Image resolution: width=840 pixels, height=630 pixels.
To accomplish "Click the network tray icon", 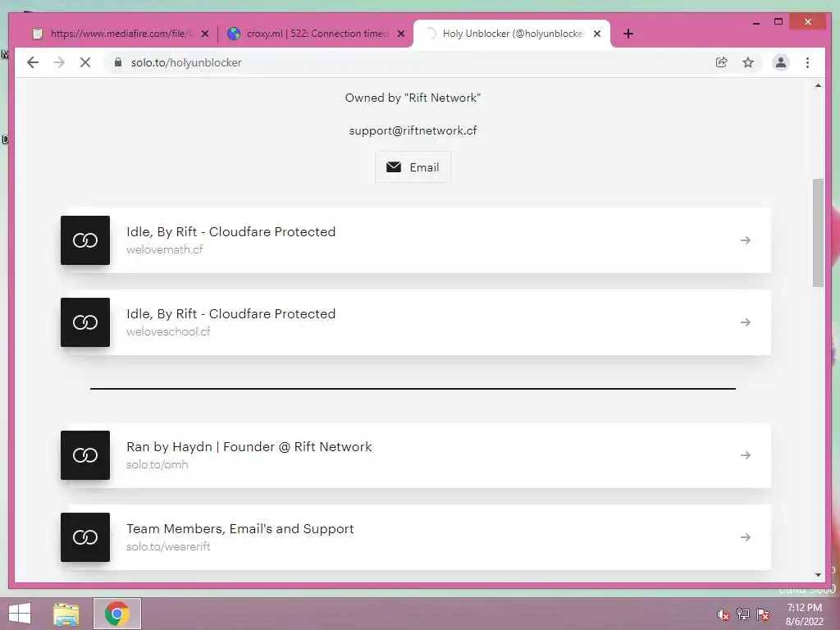I will click(x=742, y=614).
